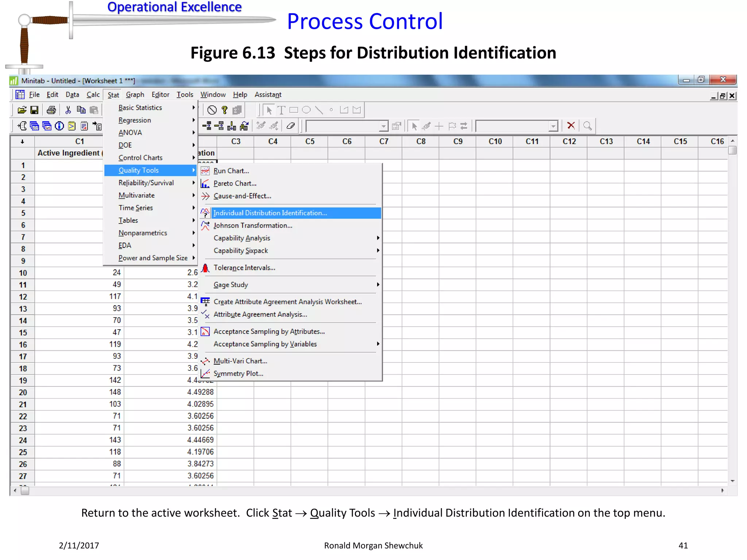This screenshot has height=560, width=747.
Task: Click cell containing 143 in row 24
Action: (x=80, y=440)
